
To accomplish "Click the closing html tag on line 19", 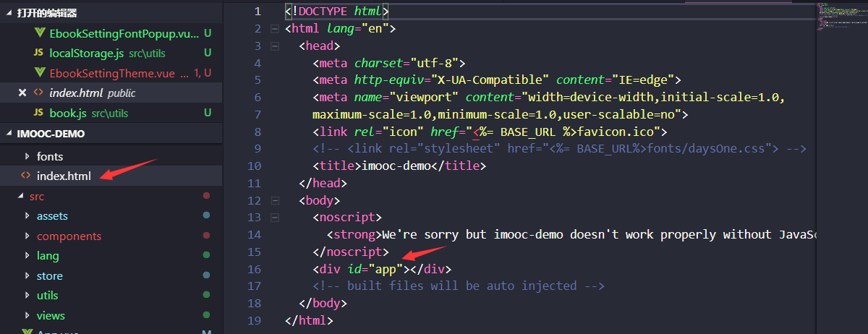I will [x=310, y=320].
